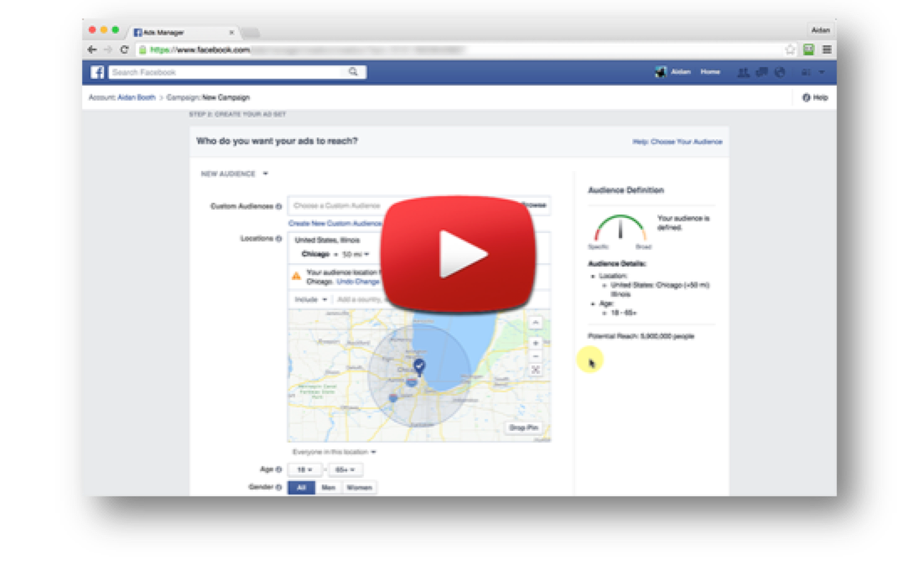Image resolution: width=924 pixels, height=570 pixels.
Task: Select the Ads Manager browser tab
Action: tap(184, 33)
